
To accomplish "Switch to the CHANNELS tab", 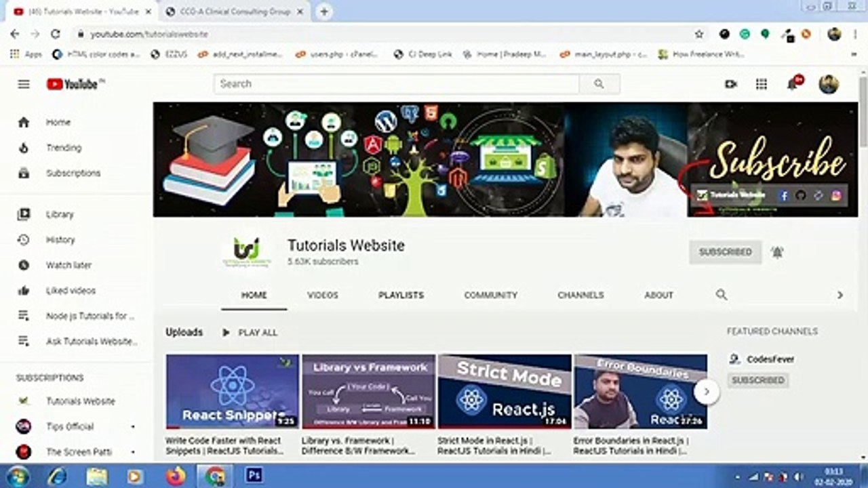I will (580, 296).
